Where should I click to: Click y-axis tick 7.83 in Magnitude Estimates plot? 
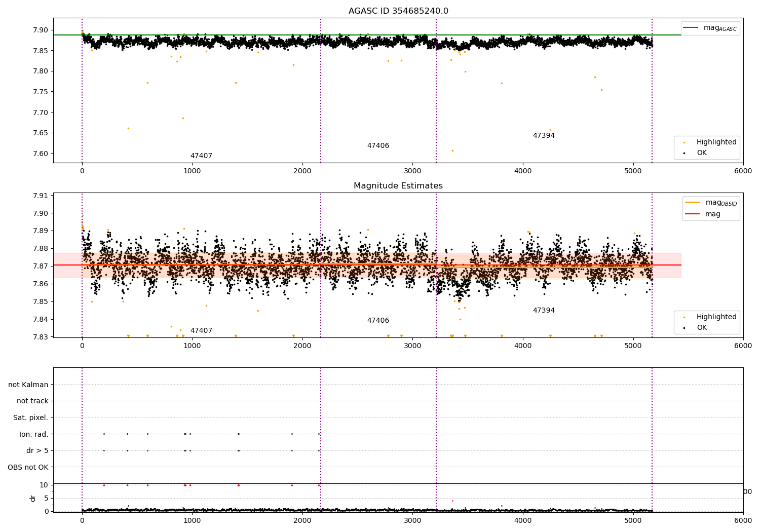[x=41, y=337]
